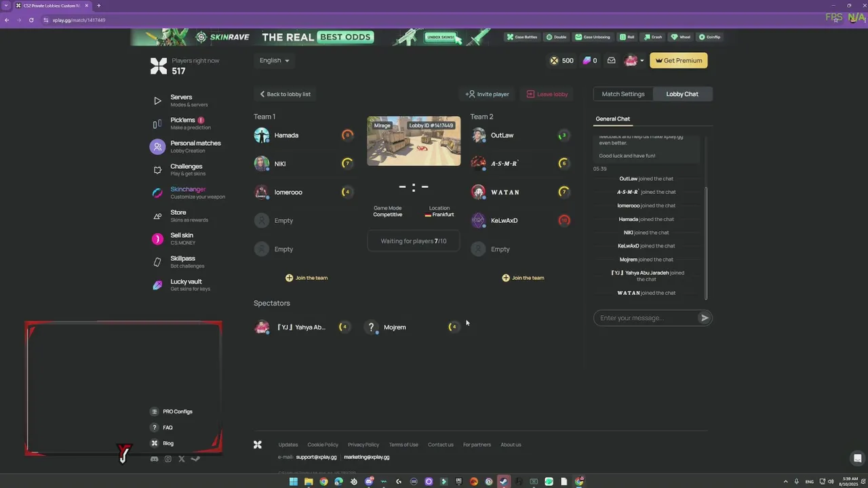
Task: Click the Get Premium button
Action: tap(679, 60)
